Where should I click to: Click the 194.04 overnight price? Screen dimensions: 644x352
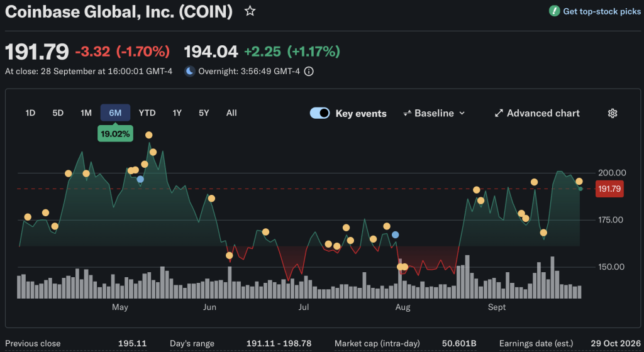[211, 52]
